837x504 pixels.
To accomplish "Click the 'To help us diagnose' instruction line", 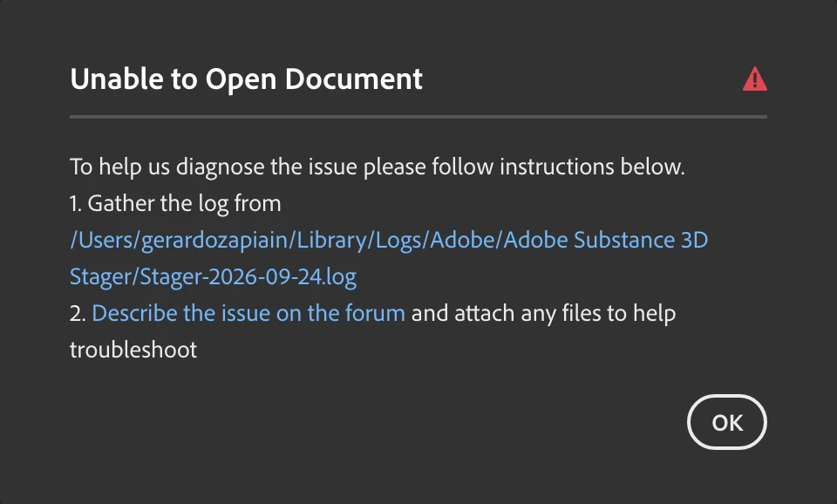I will (378, 167).
